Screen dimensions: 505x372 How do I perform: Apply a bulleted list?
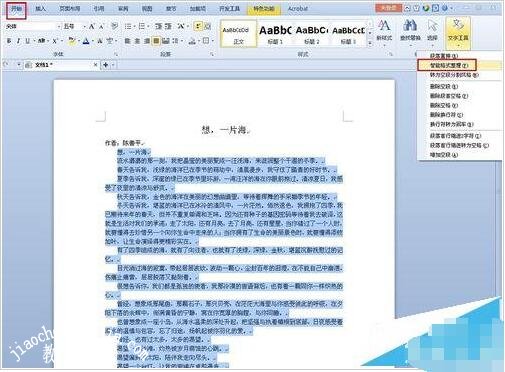pyautogui.click(x=128, y=26)
